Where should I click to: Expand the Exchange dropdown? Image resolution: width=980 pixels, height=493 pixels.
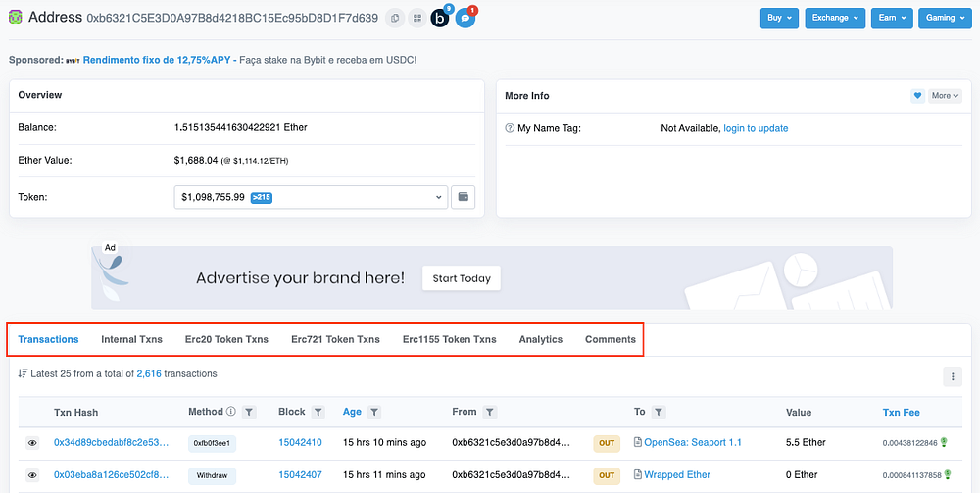(835, 18)
